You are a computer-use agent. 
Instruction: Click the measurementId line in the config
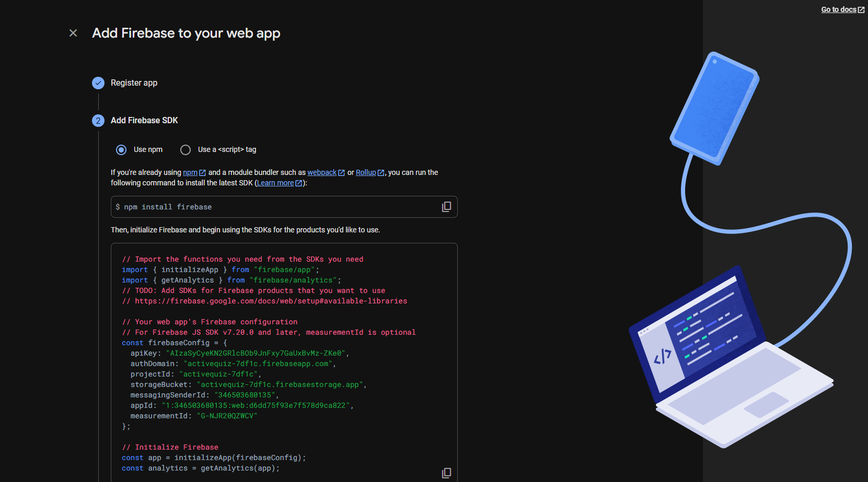[194, 416]
